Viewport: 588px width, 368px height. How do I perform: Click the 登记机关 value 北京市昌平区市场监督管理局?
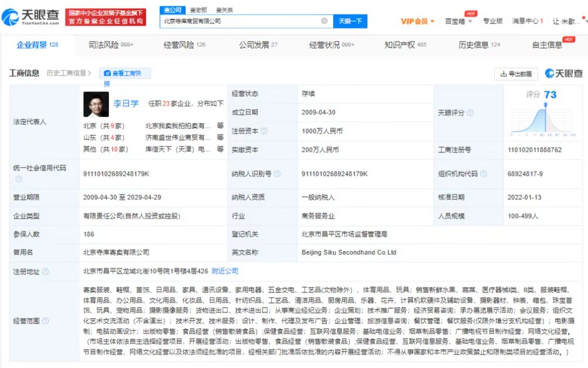point(344,234)
